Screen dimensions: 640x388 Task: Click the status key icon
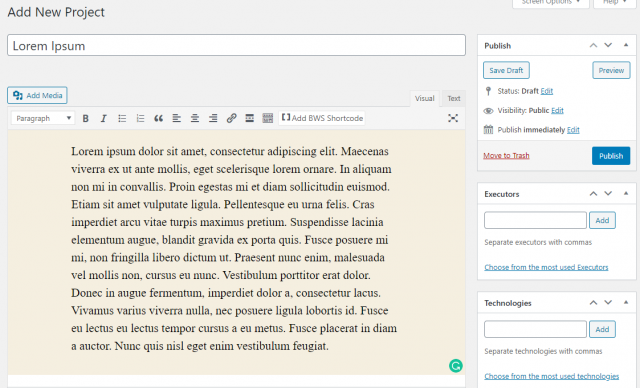[x=488, y=91]
